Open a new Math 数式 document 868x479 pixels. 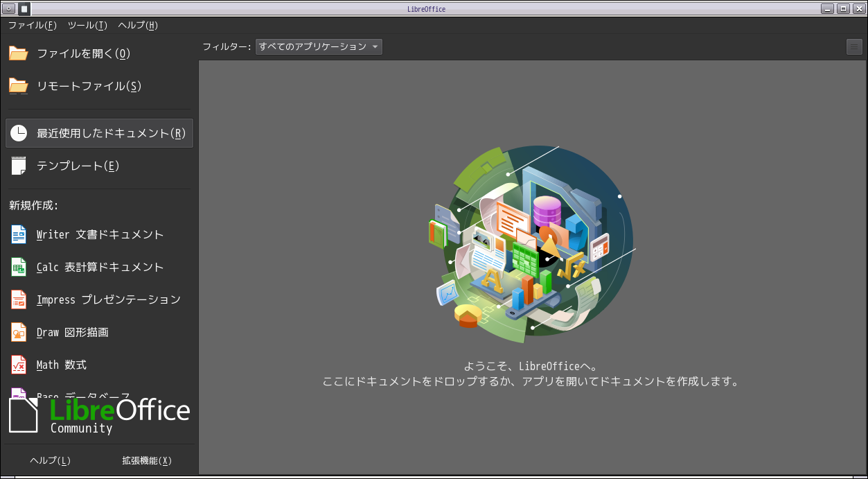point(99,365)
